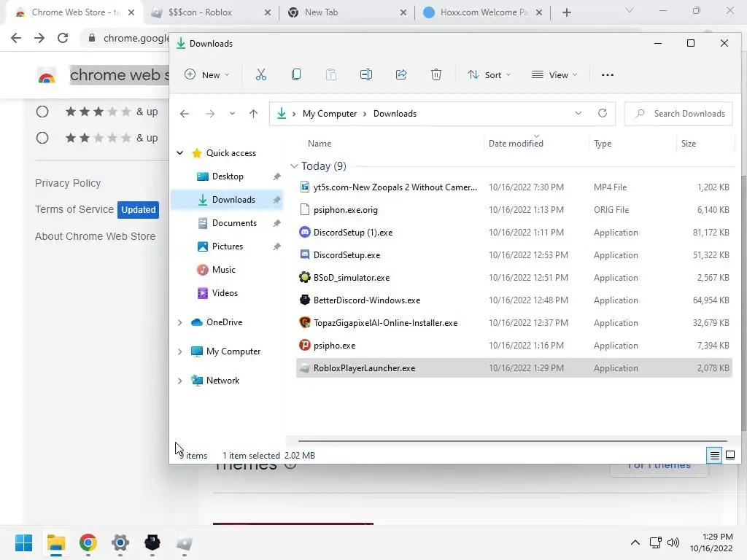Click the BSoD_simulator.exe file icon
The width and height of the screenshot is (747, 560).
304,278
